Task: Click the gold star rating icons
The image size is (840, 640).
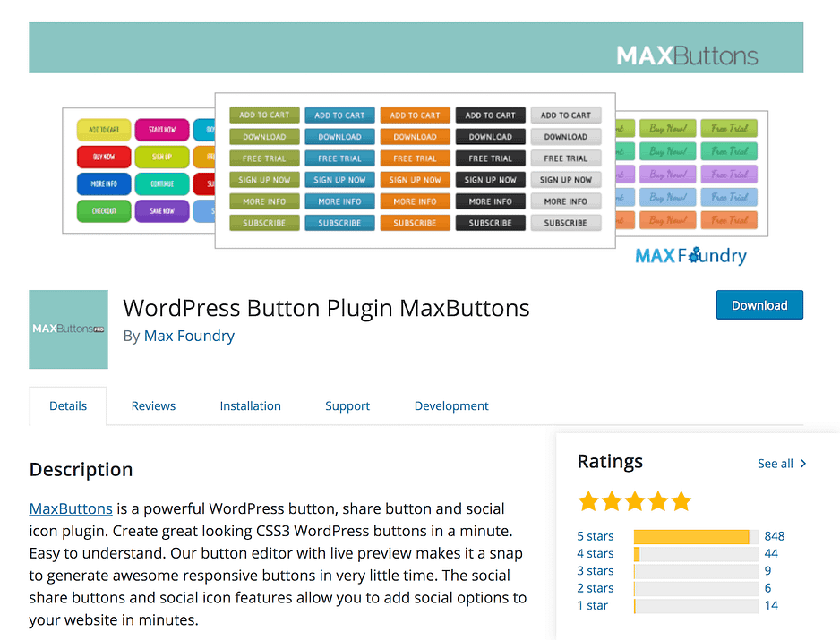Action: click(x=634, y=500)
